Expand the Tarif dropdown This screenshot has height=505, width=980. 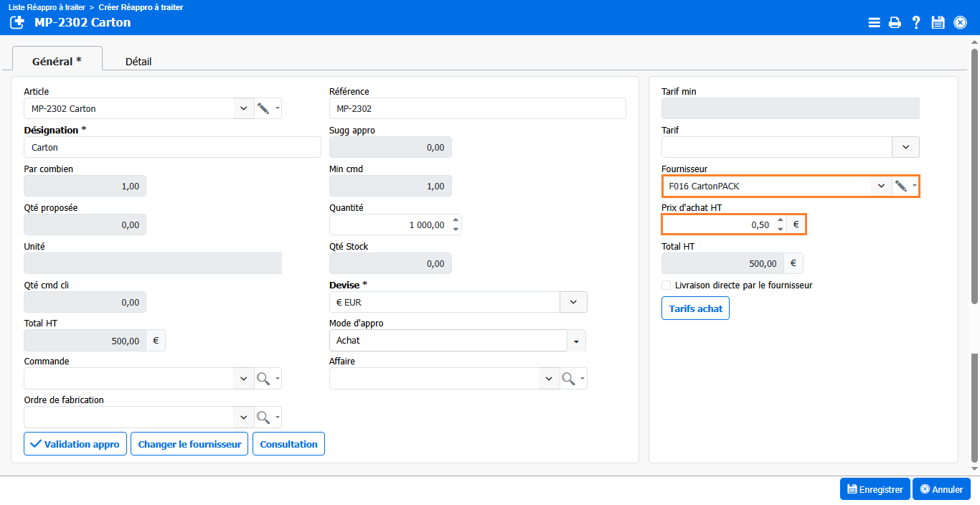[905, 147]
